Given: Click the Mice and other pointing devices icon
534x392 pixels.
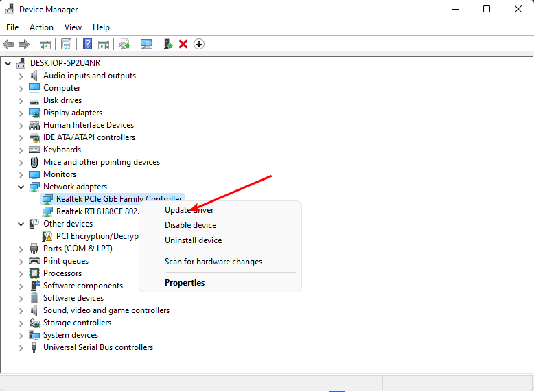Looking at the screenshot, I should [34, 162].
